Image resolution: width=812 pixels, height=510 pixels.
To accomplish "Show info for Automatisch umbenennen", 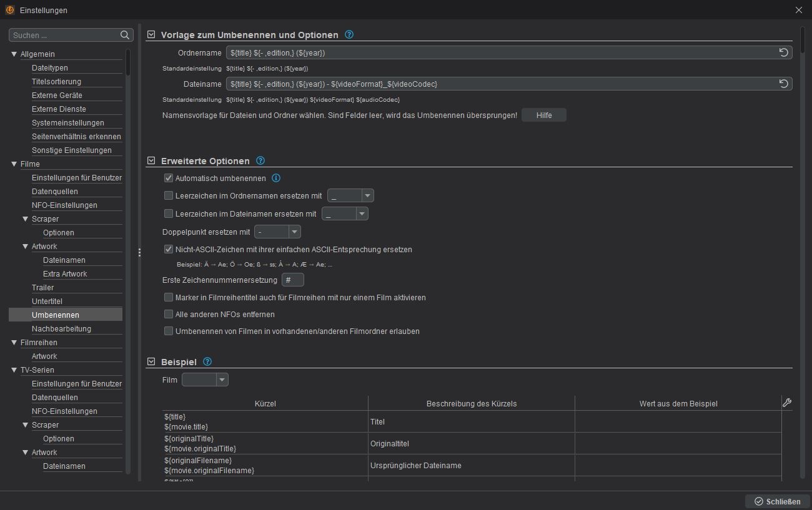I will point(276,178).
